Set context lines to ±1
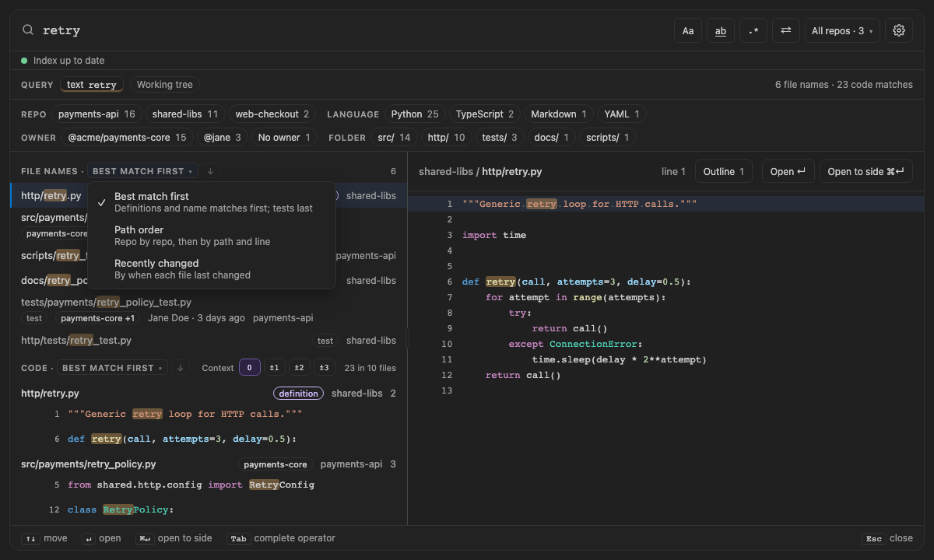This screenshot has height=560, width=934. pyautogui.click(x=274, y=368)
